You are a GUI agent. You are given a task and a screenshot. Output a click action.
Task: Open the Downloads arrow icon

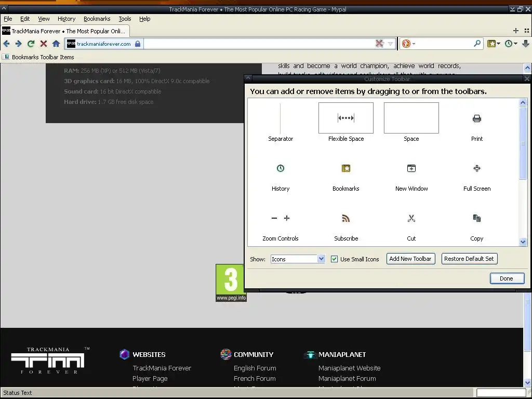[526, 44]
